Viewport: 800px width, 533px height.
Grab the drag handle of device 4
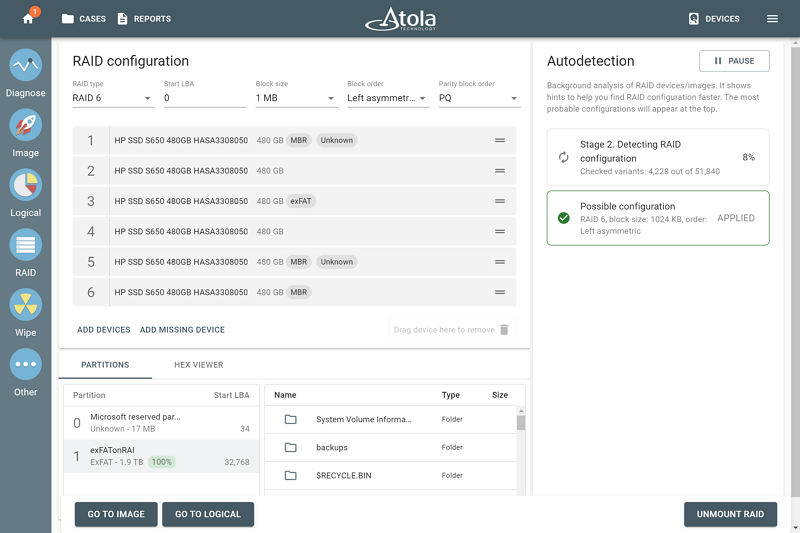(500, 232)
